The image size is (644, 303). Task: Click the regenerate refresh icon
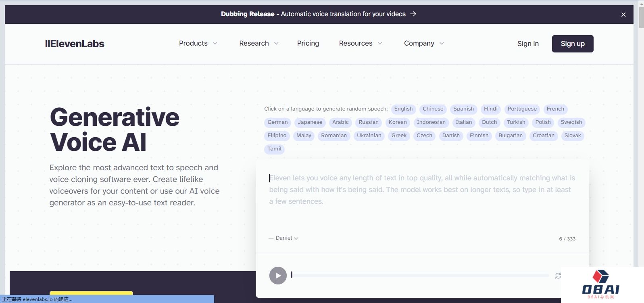tap(558, 276)
